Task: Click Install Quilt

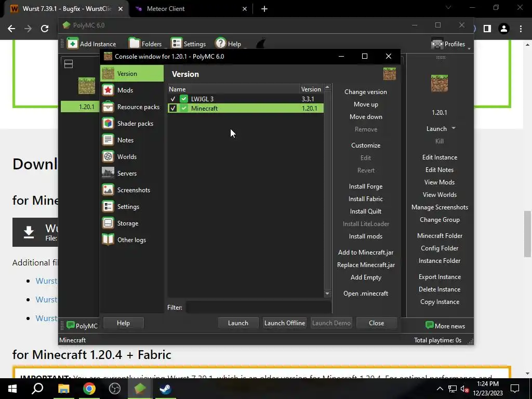Action: pyautogui.click(x=366, y=211)
